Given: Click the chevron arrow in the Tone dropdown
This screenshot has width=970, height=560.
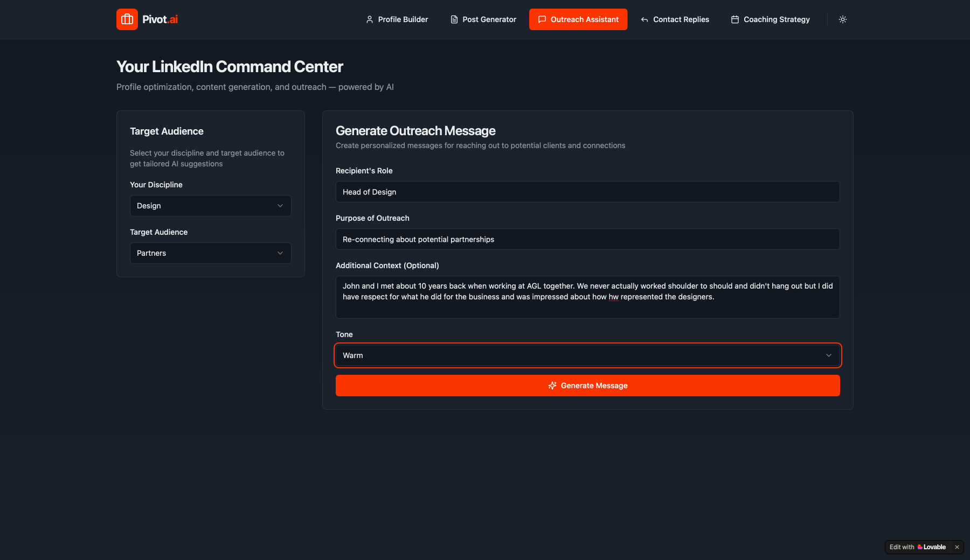Looking at the screenshot, I should 829,355.
